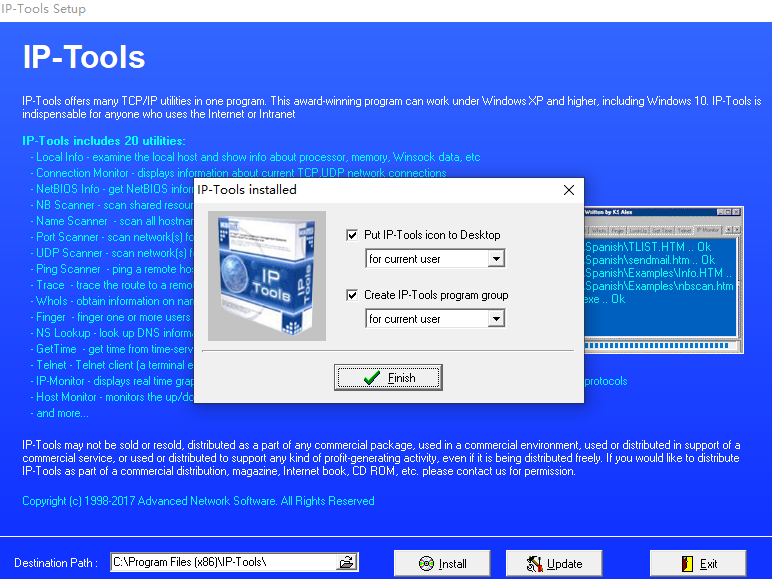Click the Exit button
772x579 pixels.
(x=698, y=563)
